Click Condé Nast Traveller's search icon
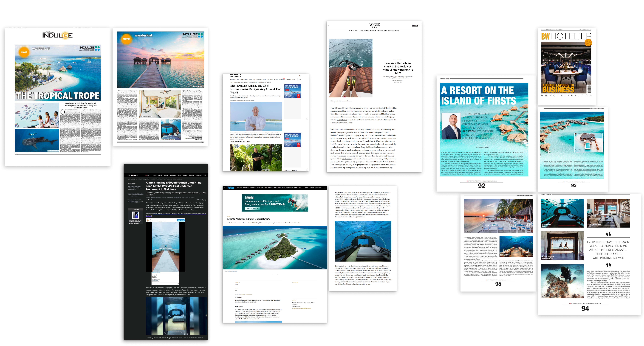The height and width of the screenshot is (346, 644). 325,188
